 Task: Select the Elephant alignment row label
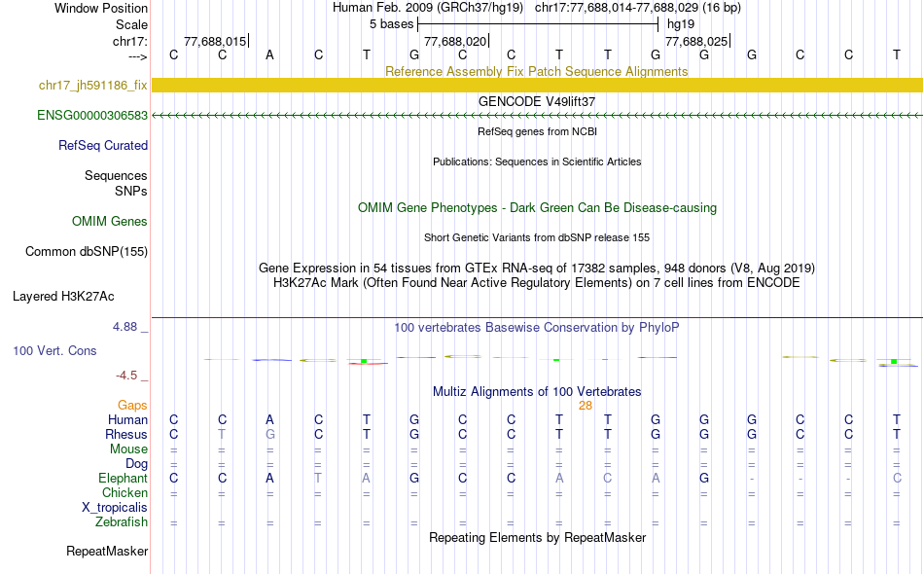tap(123, 479)
